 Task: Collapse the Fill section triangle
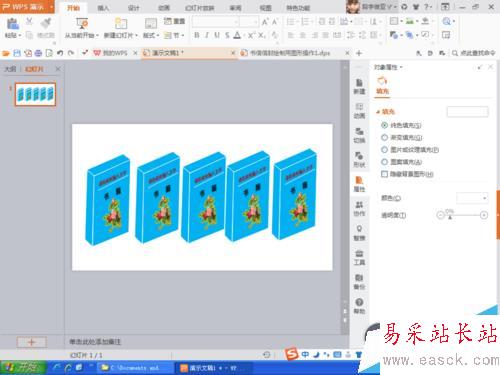coord(378,112)
